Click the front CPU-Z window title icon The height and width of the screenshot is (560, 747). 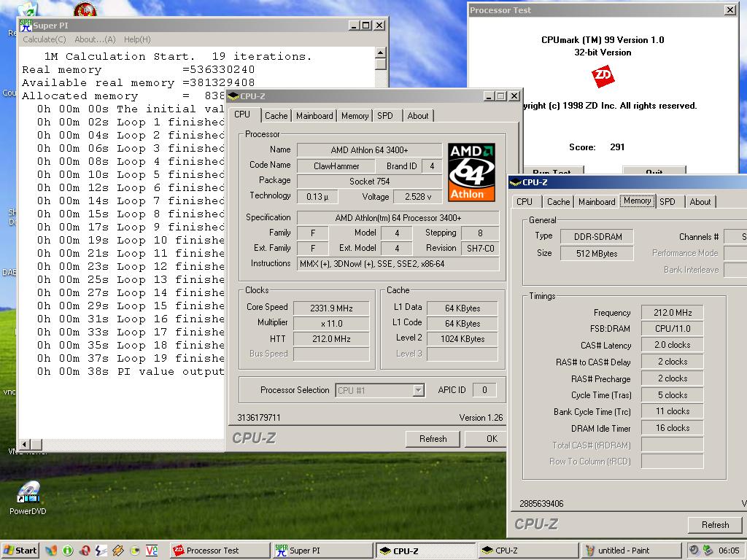coord(233,96)
